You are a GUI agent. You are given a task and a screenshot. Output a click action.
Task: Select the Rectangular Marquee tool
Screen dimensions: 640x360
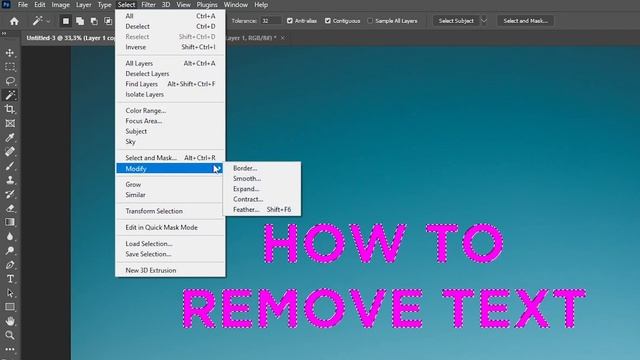pyautogui.click(x=10, y=67)
